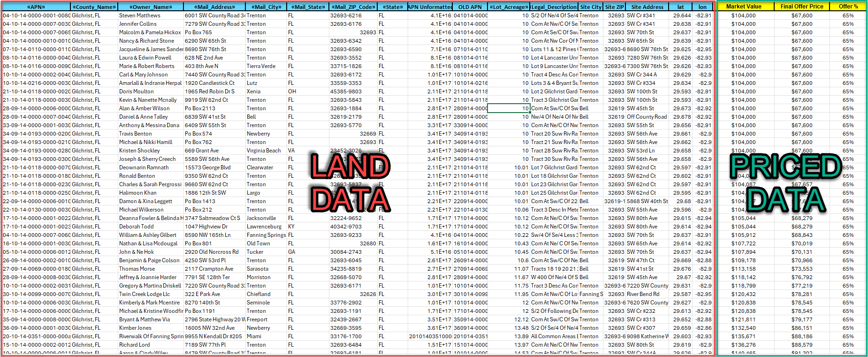Select owner cell Deownarin Ramnath
868x357 pixels.
[x=150, y=167]
